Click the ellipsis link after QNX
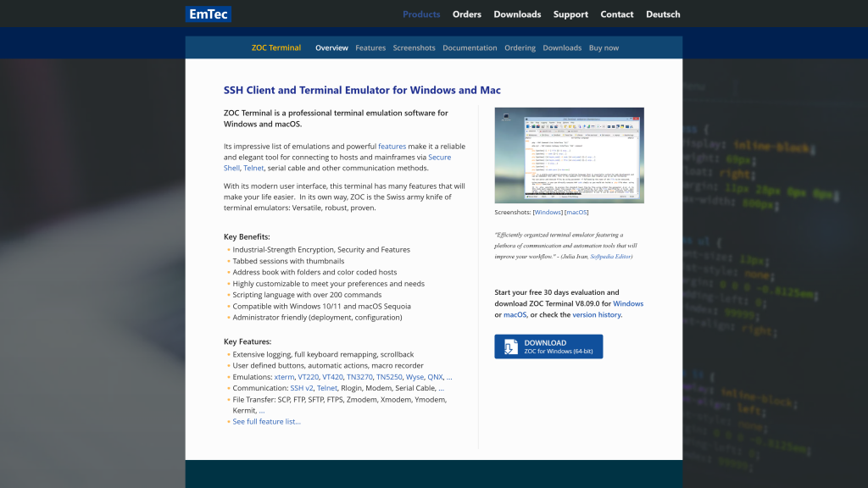 point(449,377)
